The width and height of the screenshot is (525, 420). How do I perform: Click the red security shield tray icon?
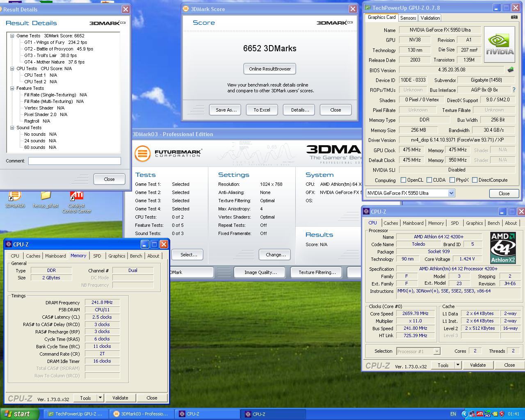[x=502, y=414]
